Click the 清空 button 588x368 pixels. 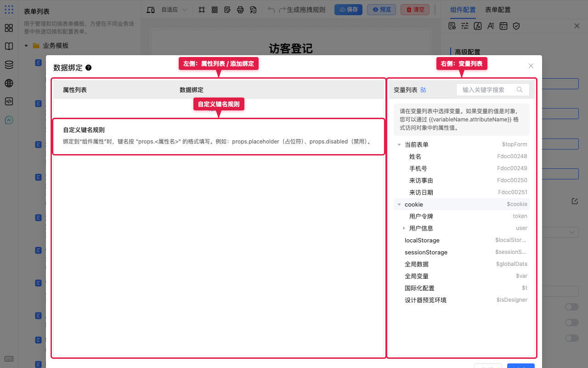[415, 10]
